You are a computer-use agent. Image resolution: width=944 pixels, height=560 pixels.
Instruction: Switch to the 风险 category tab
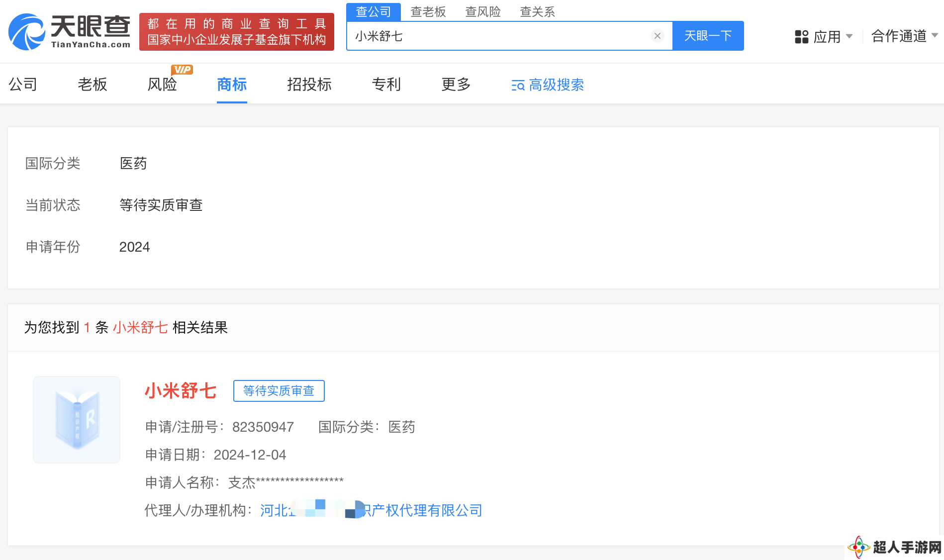pyautogui.click(x=162, y=85)
